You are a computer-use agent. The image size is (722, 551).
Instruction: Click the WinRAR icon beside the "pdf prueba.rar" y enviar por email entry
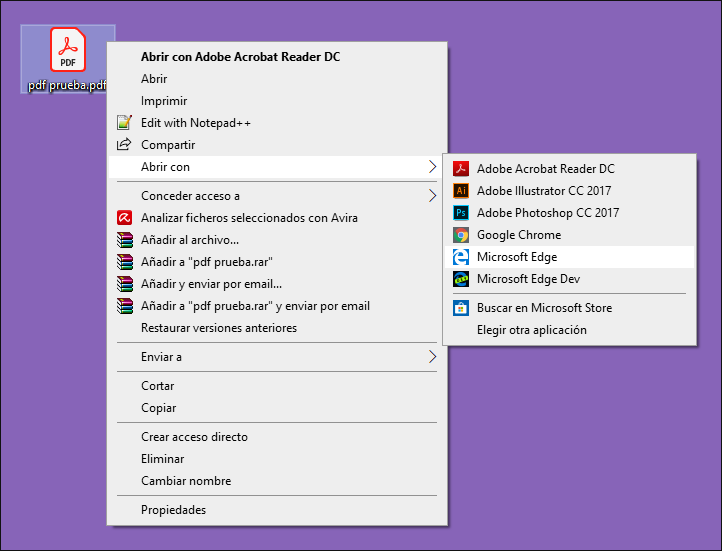pyautogui.click(x=124, y=306)
